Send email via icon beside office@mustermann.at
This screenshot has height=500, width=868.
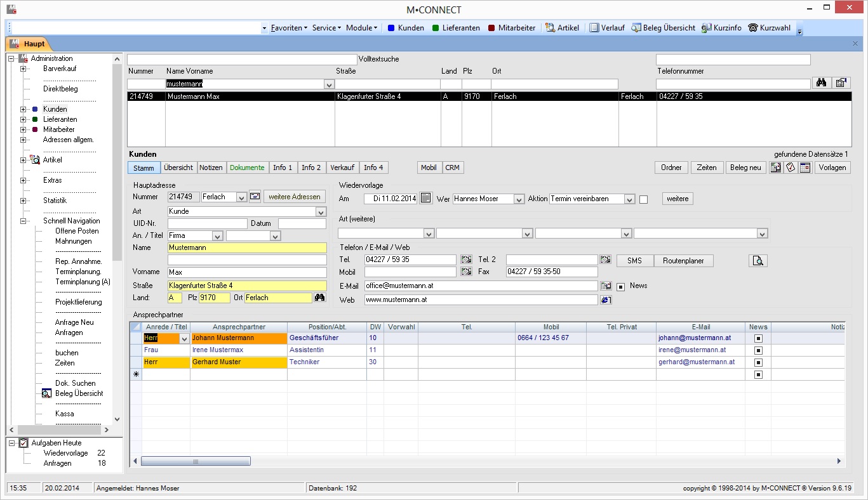(x=605, y=286)
